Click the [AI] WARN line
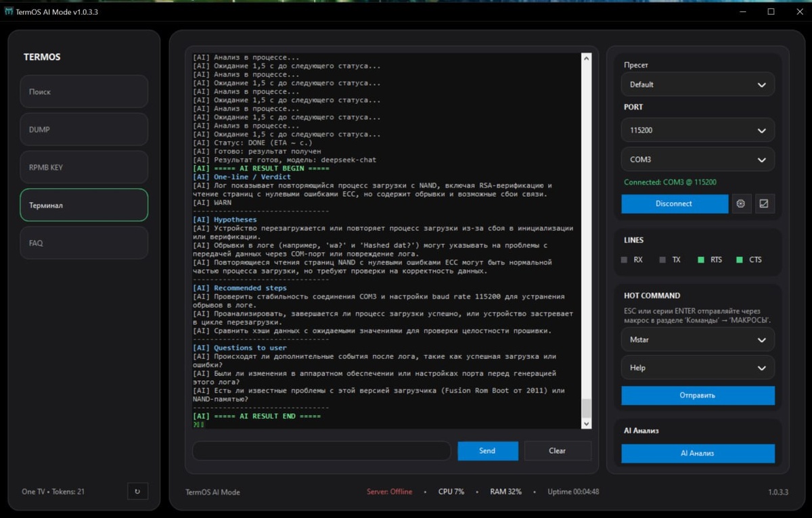 click(212, 202)
